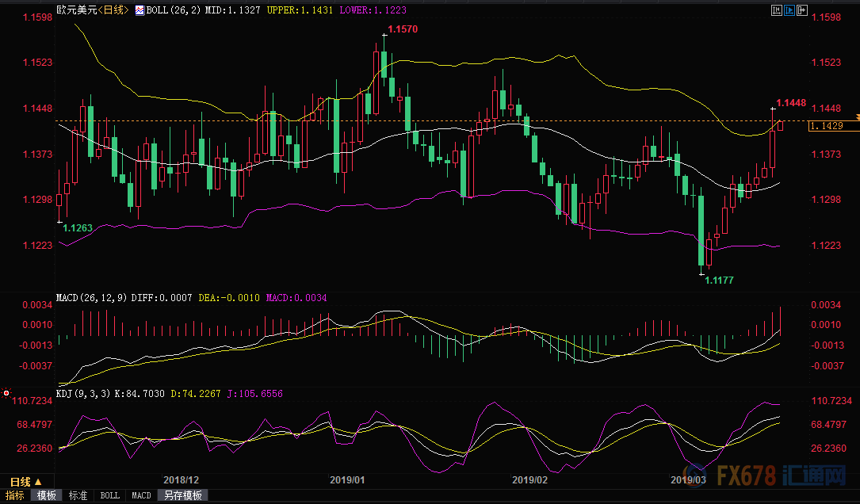Click the right MACD axis value -0.0037

click(x=827, y=366)
